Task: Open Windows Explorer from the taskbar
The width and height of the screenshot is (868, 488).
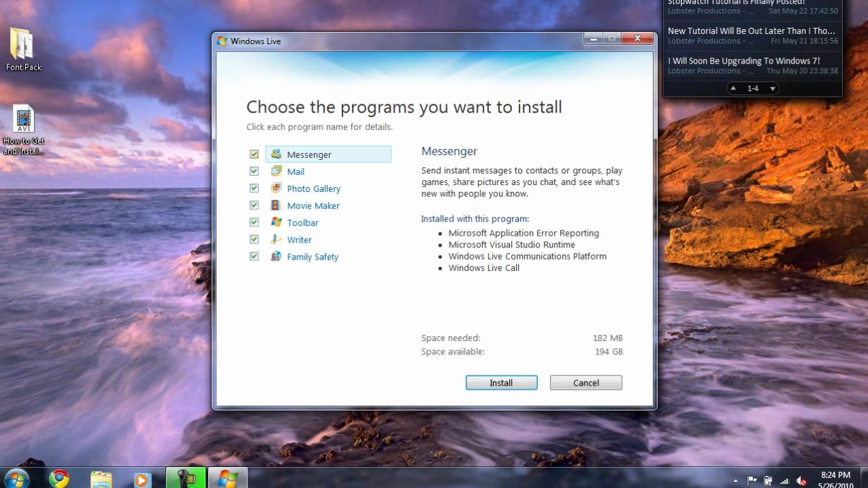Action: 101,479
